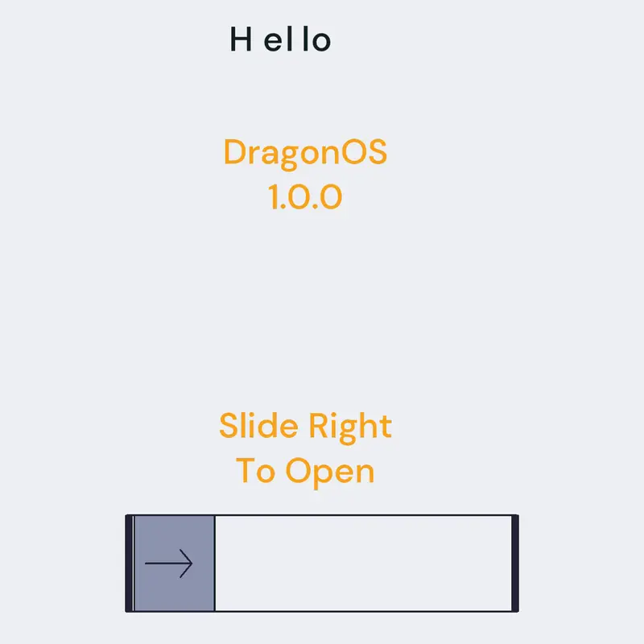Click the arrowhead tip inside the handle
Image resolution: width=644 pixels, height=644 pixels.
click(191, 563)
